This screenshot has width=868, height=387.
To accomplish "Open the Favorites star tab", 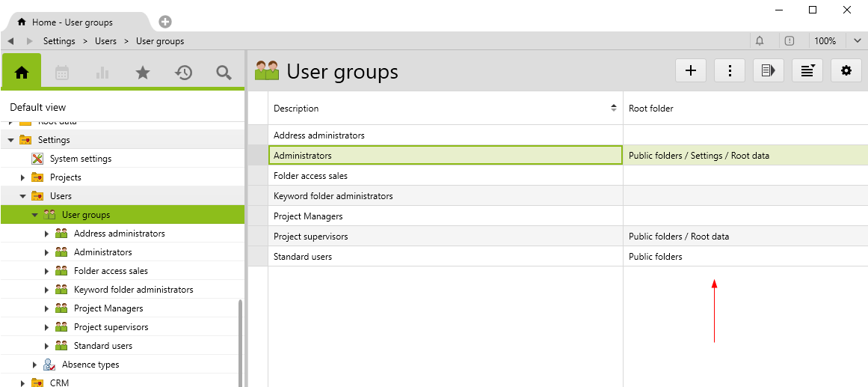I will tap(143, 73).
